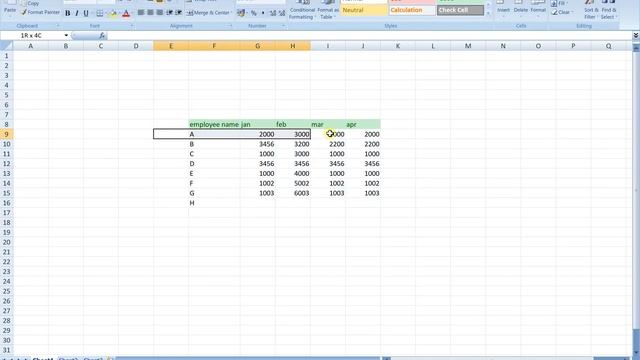The image size is (640, 360).
Task: Select the 'apr' header cell
Action: pyautogui.click(x=363, y=124)
